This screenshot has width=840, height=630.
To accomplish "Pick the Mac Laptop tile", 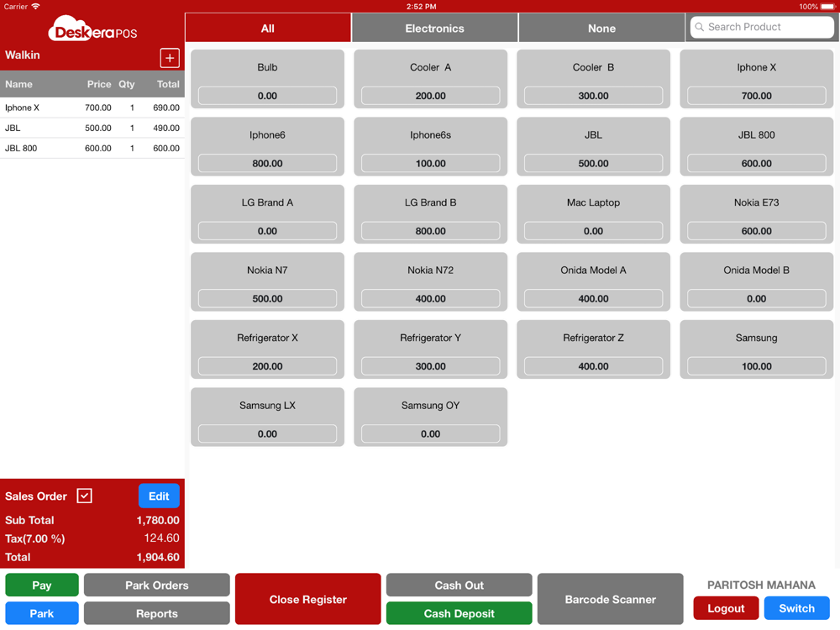I will coord(593,214).
